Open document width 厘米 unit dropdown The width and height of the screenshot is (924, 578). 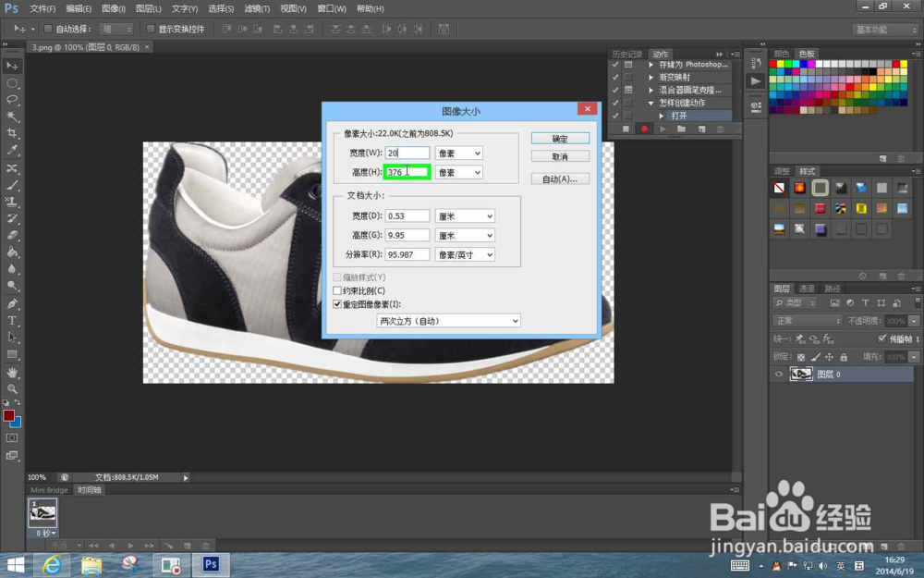[465, 216]
